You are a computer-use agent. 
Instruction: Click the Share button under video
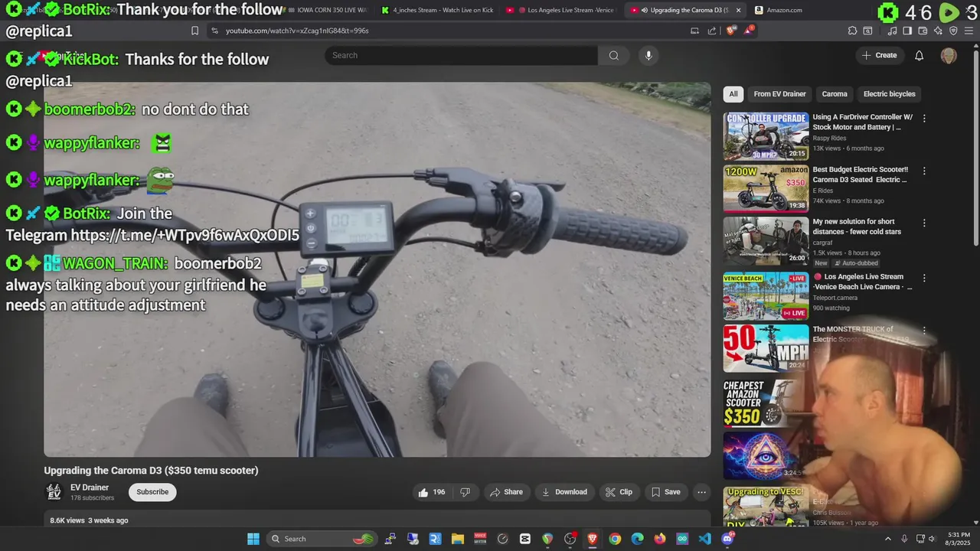[x=506, y=492]
